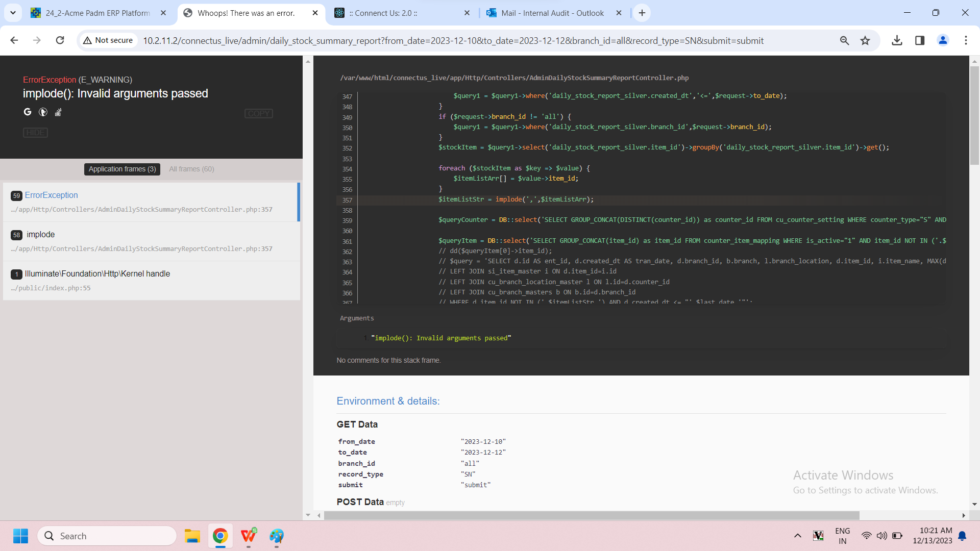The image size is (980, 551).
Task: Open Chrome profile menu
Action: 943,40
